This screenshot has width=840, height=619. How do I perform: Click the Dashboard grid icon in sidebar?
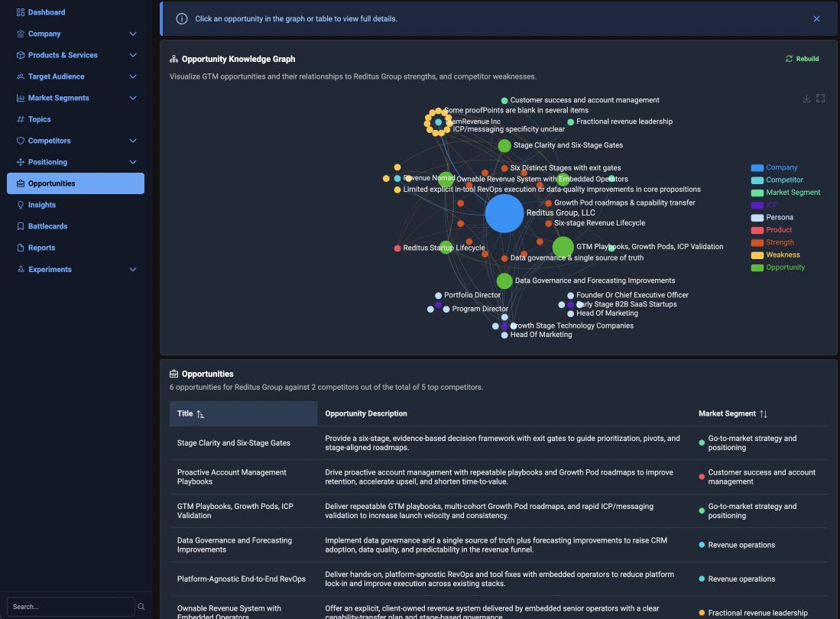21,12
